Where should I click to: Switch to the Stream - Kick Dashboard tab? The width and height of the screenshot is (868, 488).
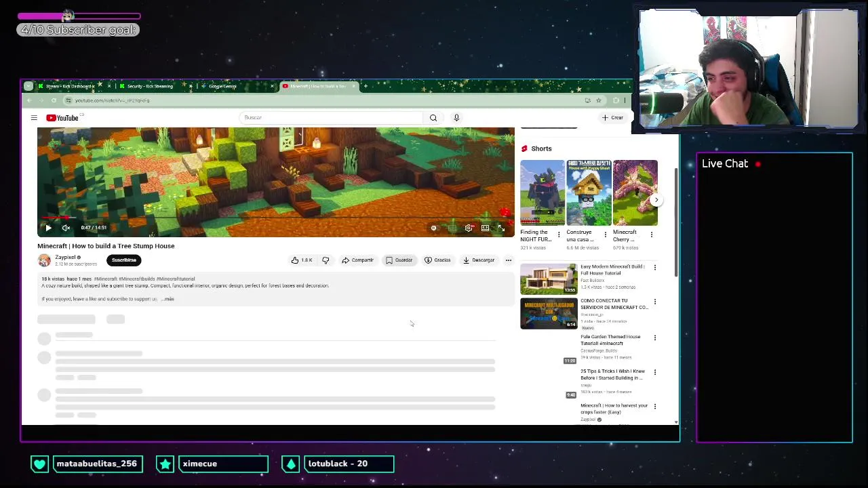coord(70,86)
